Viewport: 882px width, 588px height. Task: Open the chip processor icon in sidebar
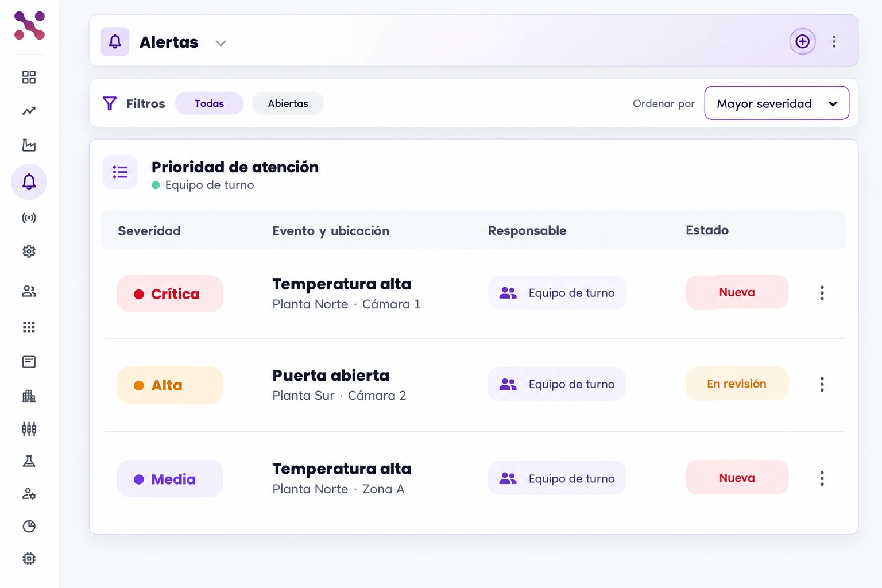29,559
